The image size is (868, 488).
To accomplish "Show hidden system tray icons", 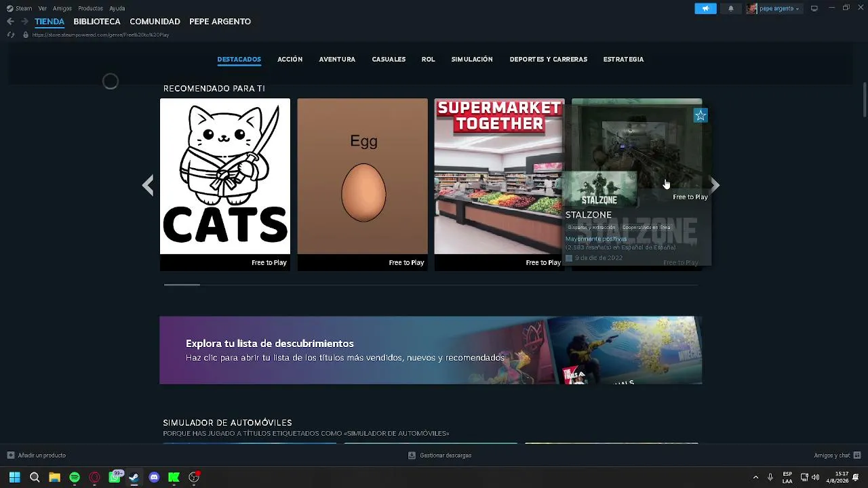I will click(x=755, y=477).
